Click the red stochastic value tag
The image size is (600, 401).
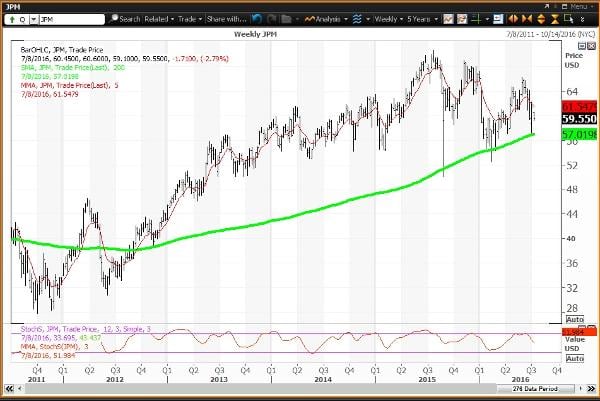point(579,331)
